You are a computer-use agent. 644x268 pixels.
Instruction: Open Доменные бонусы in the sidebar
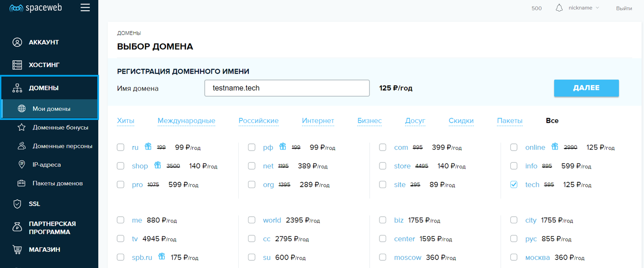click(x=60, y=127)
